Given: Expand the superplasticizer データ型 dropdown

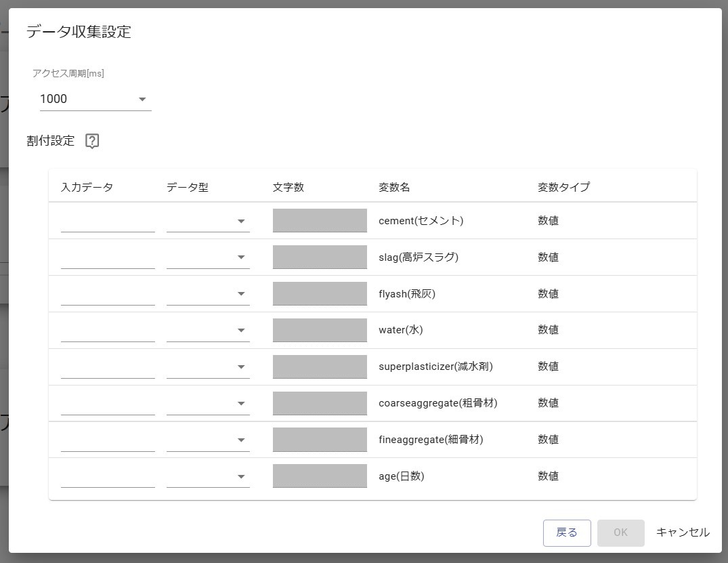Looking at the screenshot, I should point(208,368).
